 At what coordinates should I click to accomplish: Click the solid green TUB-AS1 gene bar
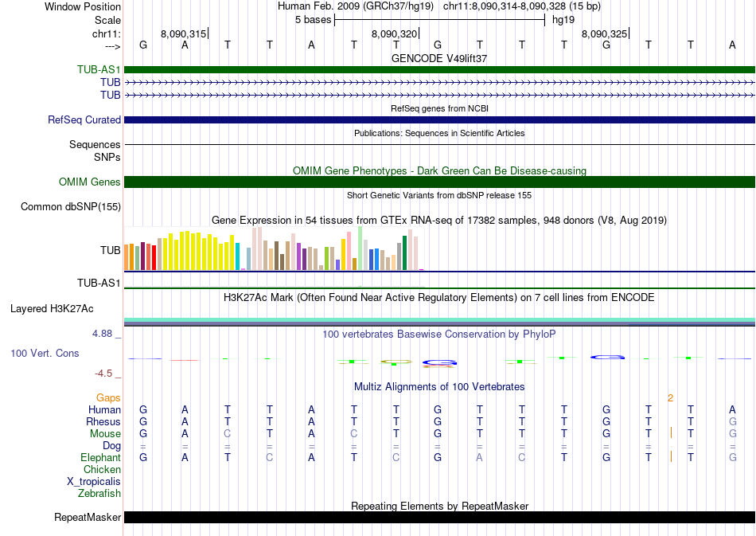[x=439, y=69]
